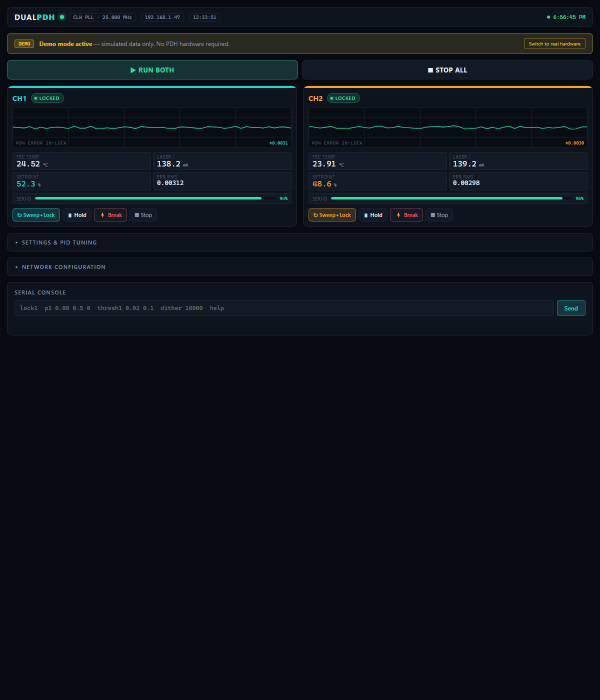The image size is (600, 700).
Task: Click CH2 laser current 139.2 mA
Action: (x=468, y=164)
